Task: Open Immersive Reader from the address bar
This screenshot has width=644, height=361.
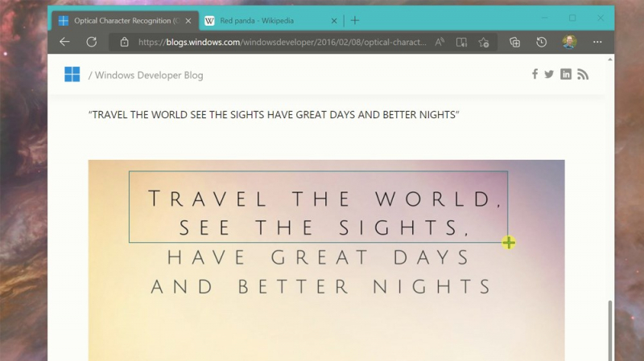Action: point(461,42)
